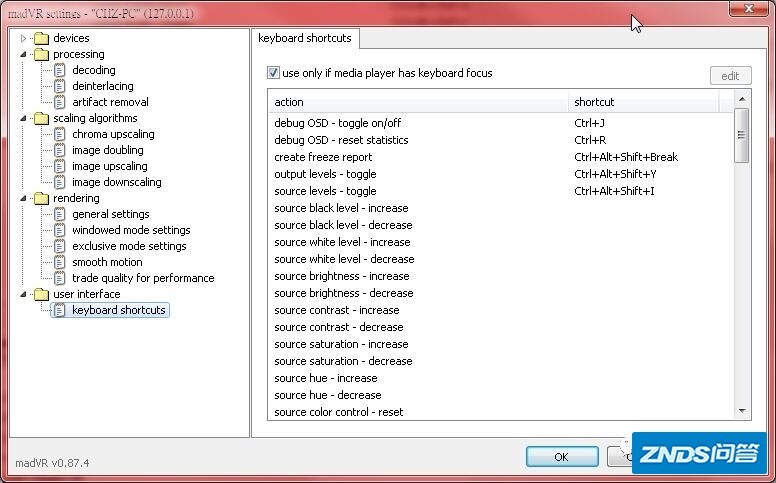This screenshot has width=776, height=483.
Task: Click the artifact removal page icon
Action: [x=59, y=102]
